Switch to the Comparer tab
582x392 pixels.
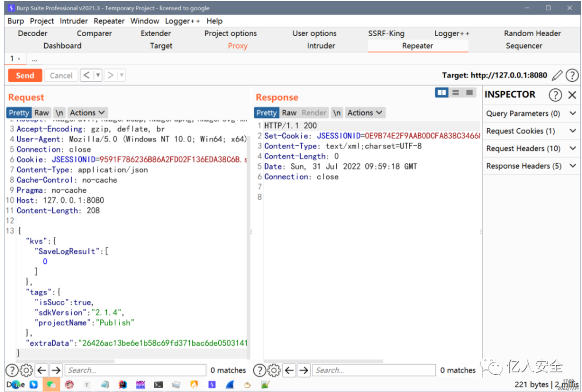(x=94, y=33)
